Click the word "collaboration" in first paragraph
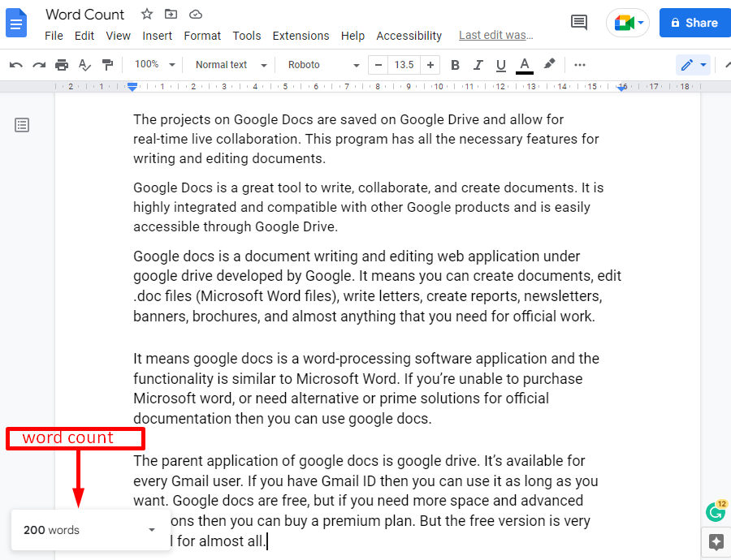Screen dimensions: 731x560 256,139
